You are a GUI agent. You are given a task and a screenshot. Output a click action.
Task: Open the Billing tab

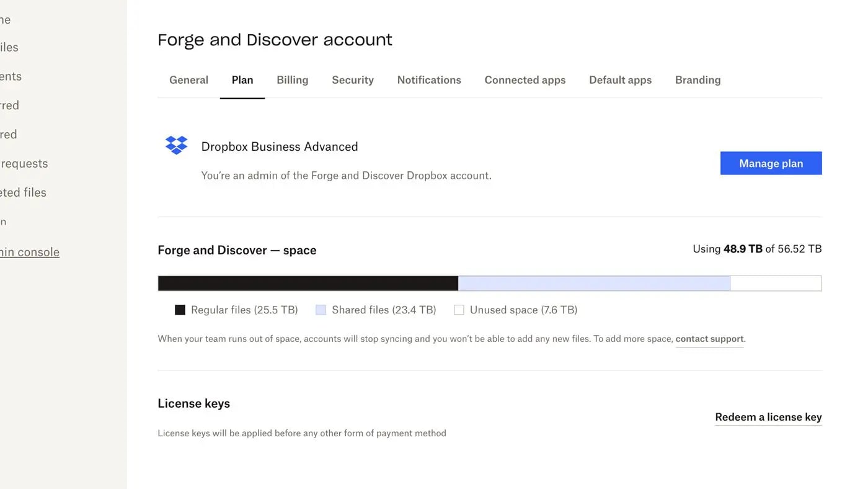pos(292,79)
